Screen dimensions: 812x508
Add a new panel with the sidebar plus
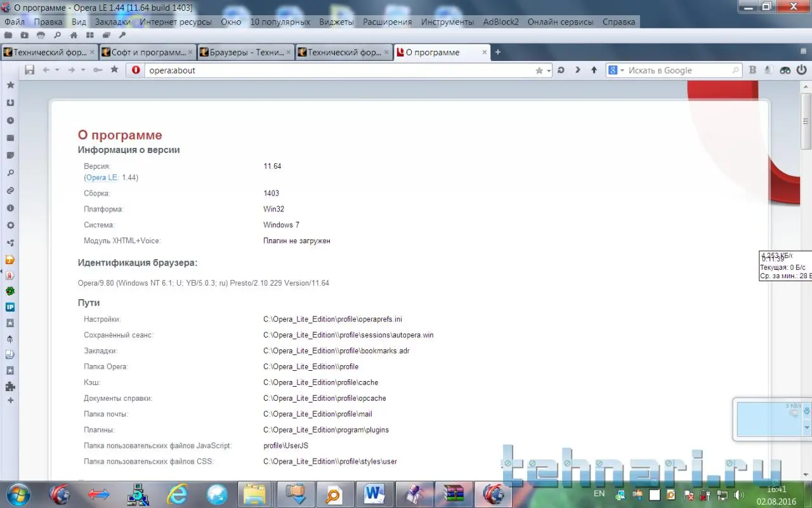coord(10,401)
